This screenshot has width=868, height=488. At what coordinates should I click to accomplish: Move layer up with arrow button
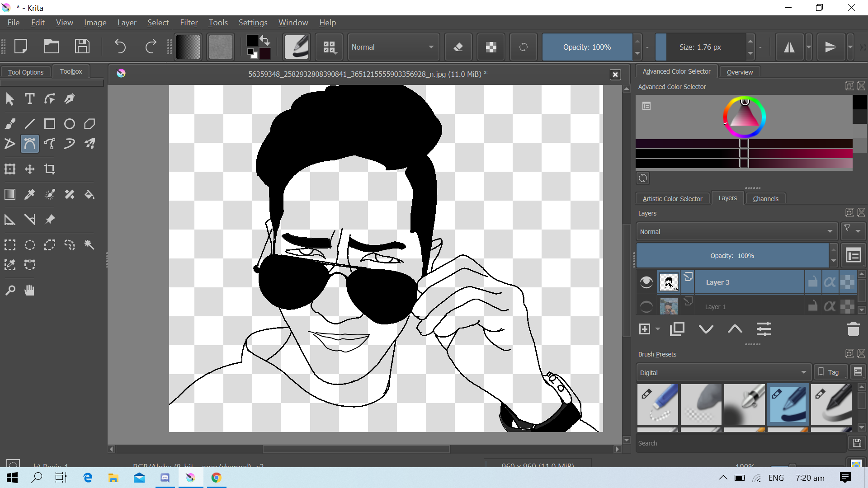click(x=735, y=329)
